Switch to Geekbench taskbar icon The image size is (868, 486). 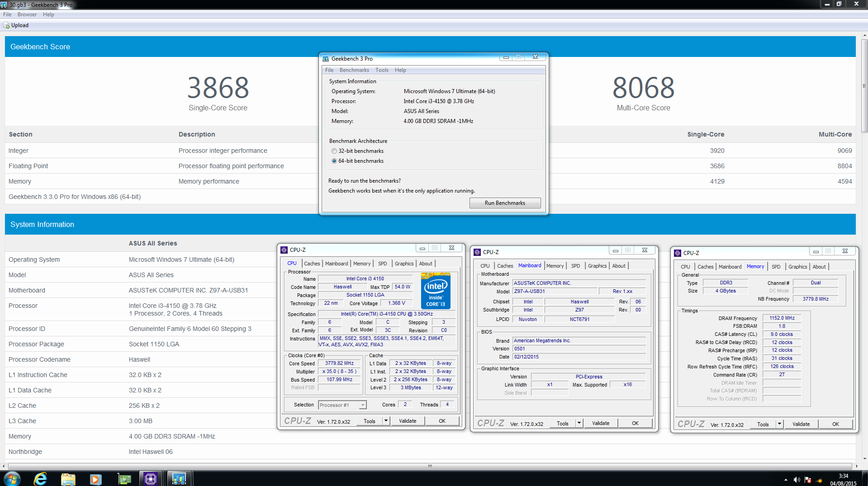pos(179,478)
